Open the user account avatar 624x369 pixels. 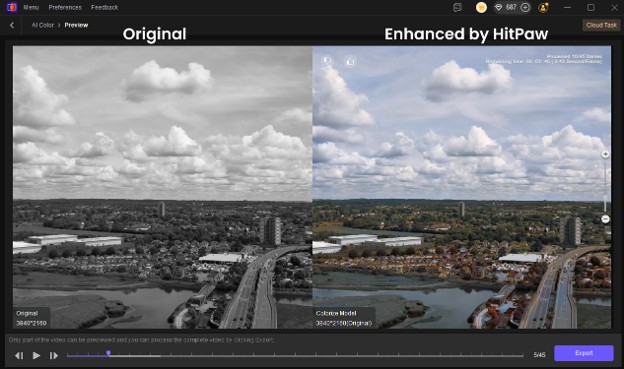[x=543, y=8]
